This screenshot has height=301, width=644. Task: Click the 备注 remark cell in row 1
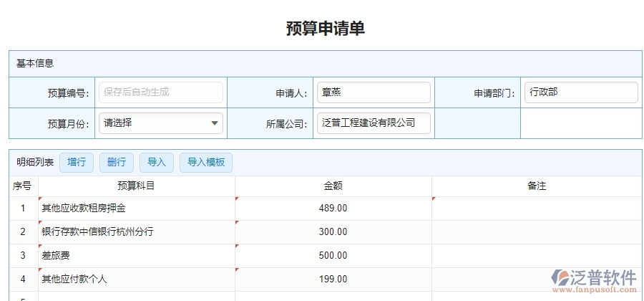point(537,209)
